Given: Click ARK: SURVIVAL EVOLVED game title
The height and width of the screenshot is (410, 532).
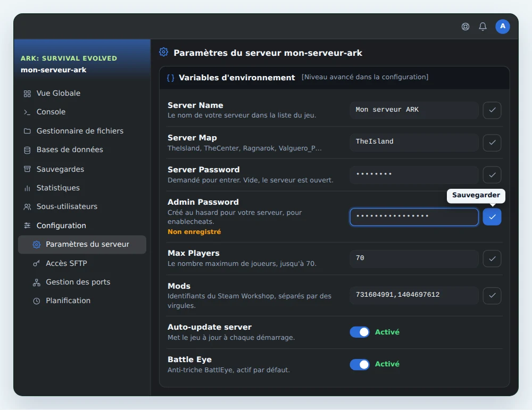Looking at the screenshot, I should (x=69, y=58).
